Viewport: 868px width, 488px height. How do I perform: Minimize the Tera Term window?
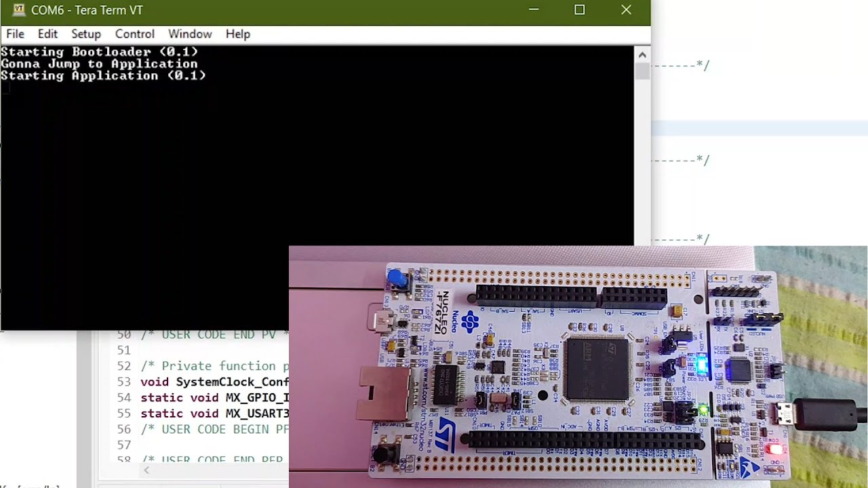534,10
